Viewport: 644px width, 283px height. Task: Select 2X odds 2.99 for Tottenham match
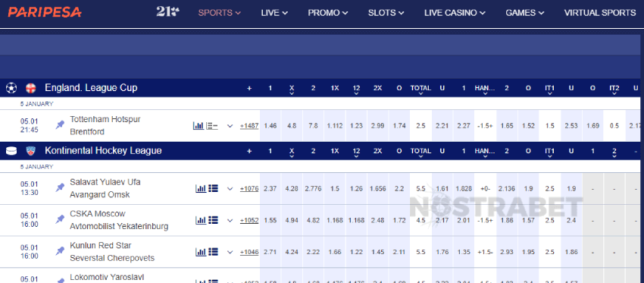tap(378, 126)
